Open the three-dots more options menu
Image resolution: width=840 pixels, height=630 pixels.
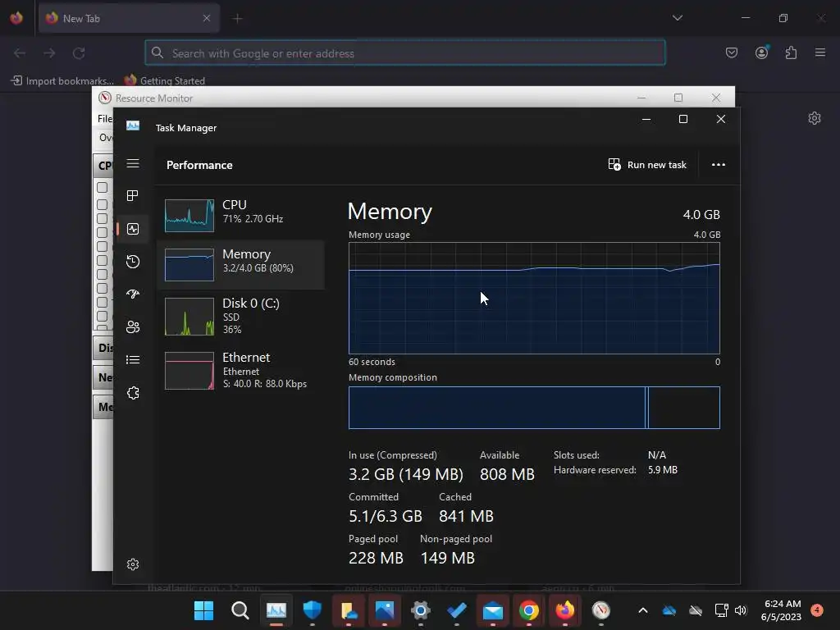(x=719, y=164)
